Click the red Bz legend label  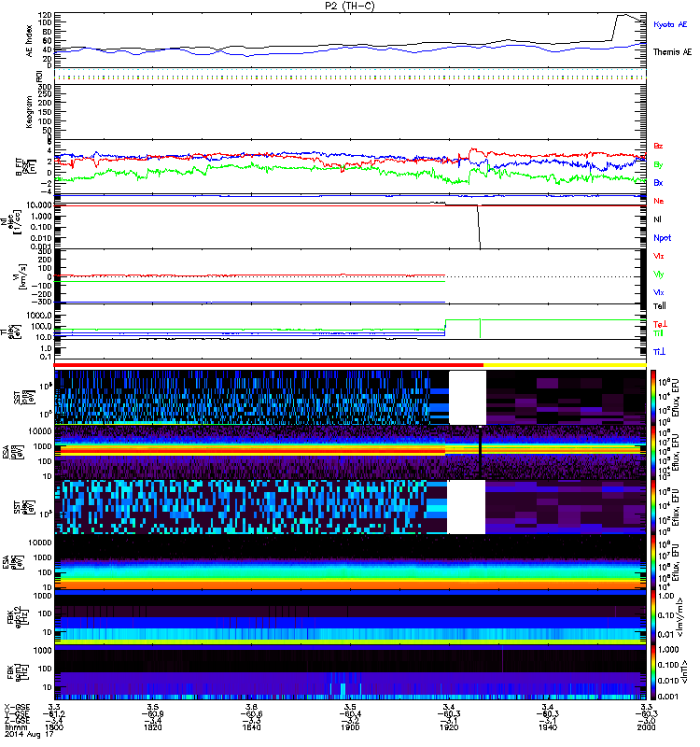658,147
